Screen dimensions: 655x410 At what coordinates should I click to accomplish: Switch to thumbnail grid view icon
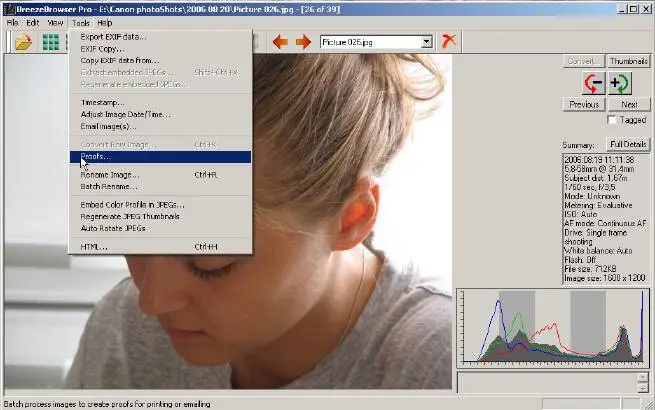pos(51,42)
